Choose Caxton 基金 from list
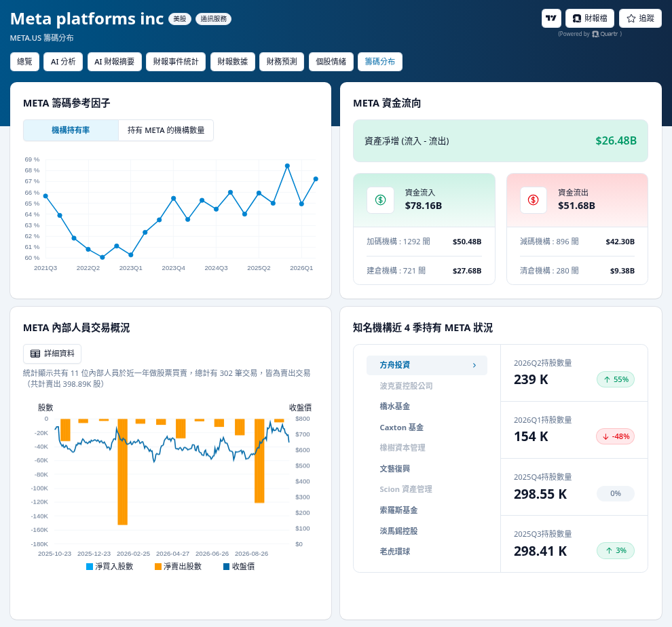The image size is (672, 627). 402,427
